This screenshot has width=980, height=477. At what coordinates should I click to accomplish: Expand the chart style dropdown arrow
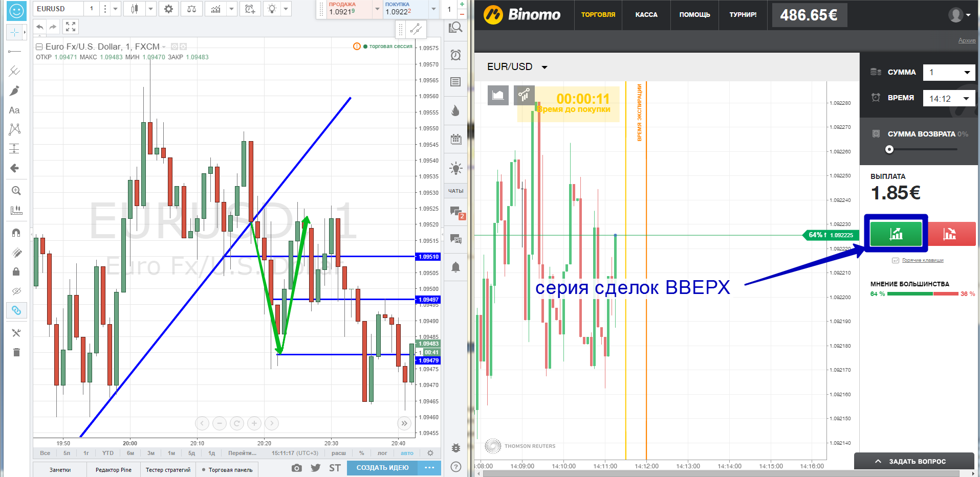150,9
